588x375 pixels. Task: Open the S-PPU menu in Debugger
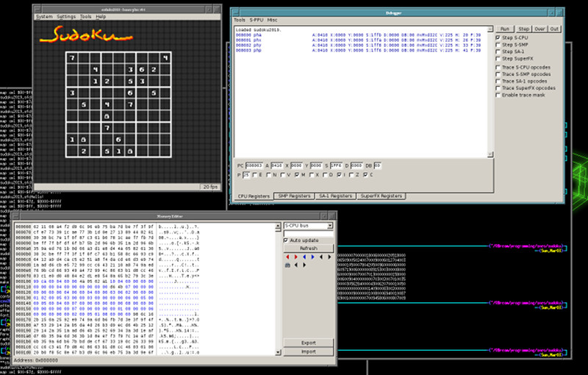(x=256, y=21)
